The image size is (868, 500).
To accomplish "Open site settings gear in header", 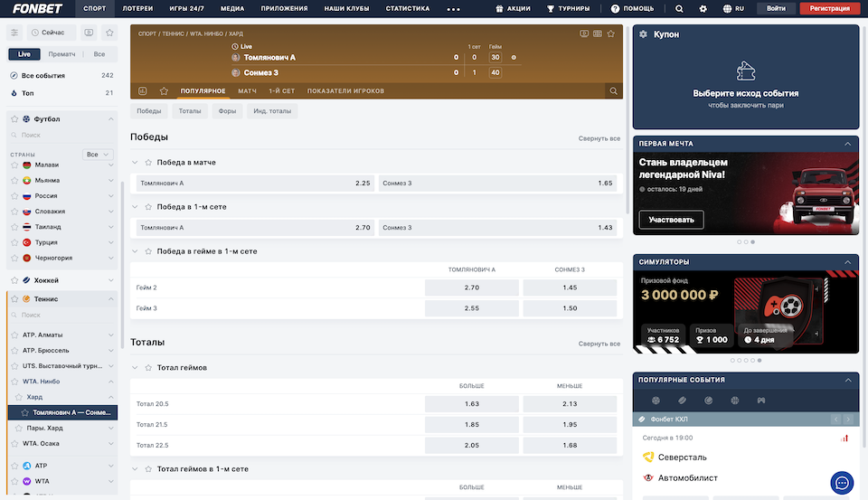I will (x=703, y=9).
